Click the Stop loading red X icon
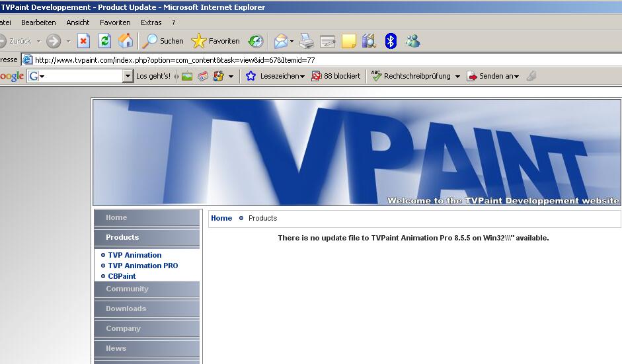622x364 pixels. point(84,41)
